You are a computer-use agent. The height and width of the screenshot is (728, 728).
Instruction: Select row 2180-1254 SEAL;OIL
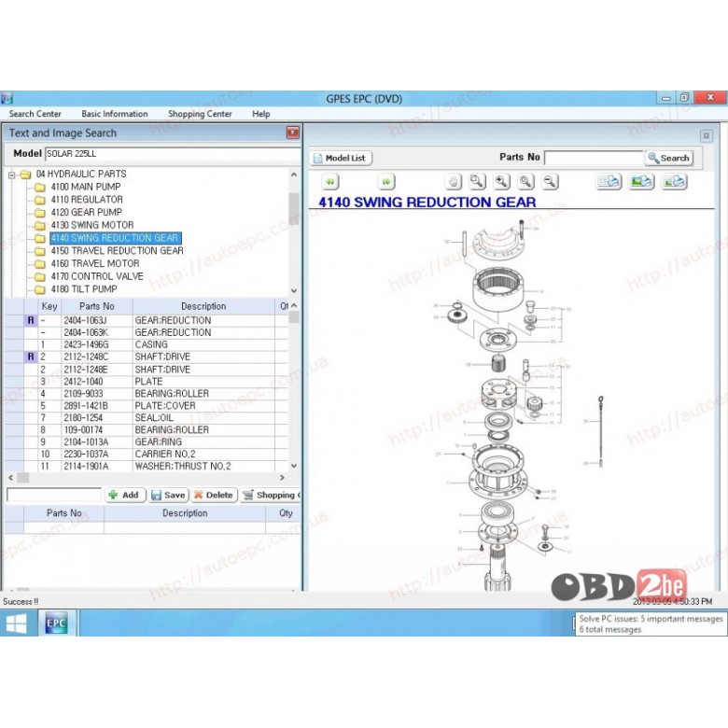click(x=147, y=417)
